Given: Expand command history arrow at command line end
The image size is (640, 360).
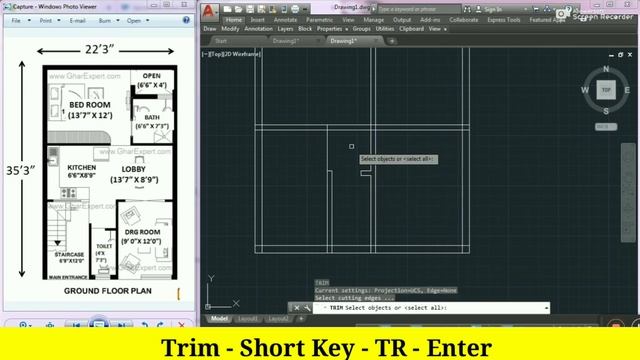Looking at the screenshot, I should click(546, 308).
